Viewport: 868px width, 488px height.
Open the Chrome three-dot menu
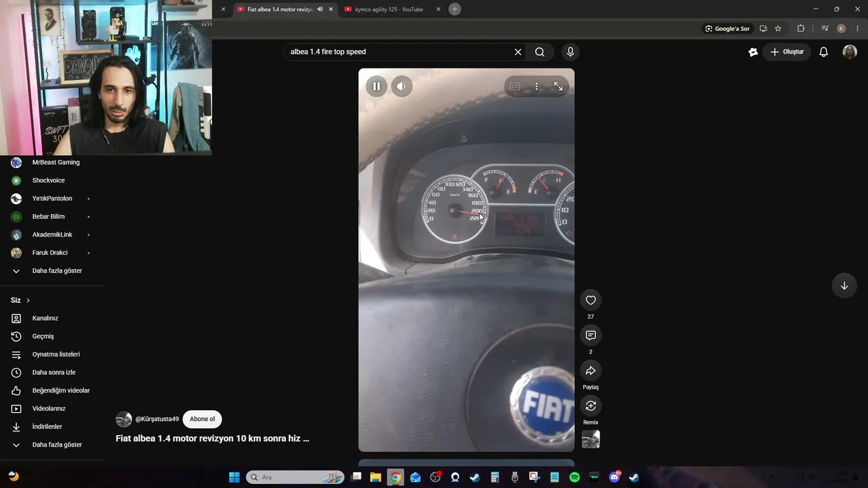[858, 28]
